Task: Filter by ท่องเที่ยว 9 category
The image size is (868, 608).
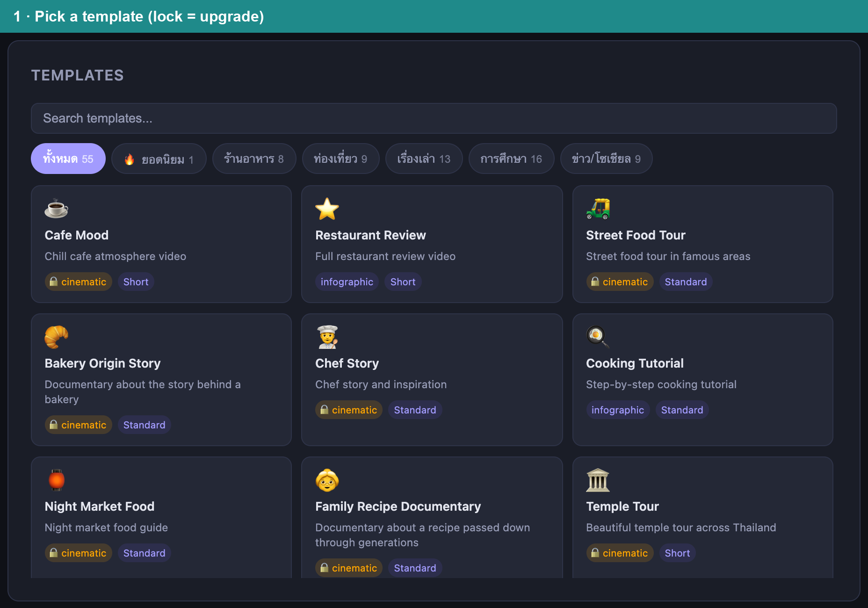Action: click(341, 159)
